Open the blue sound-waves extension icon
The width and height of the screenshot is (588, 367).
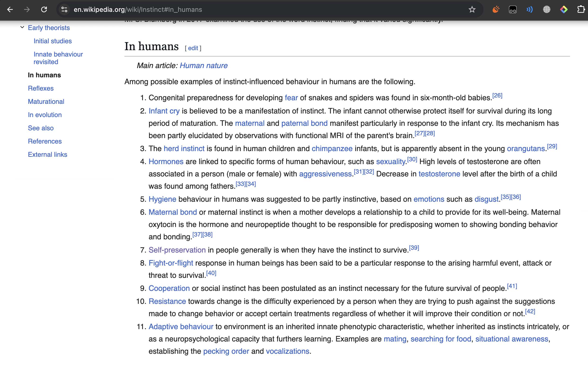tap(530, 9)
